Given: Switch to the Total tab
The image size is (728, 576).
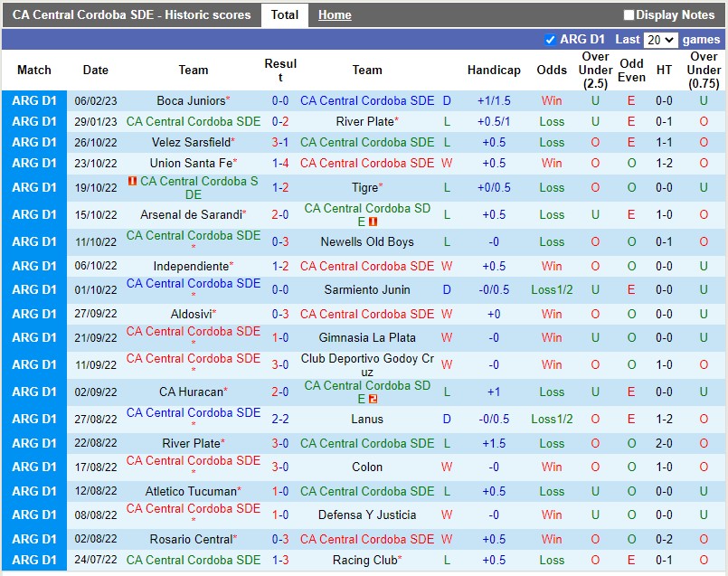Looking at the screenshot, I should click(x=284, y=15).
